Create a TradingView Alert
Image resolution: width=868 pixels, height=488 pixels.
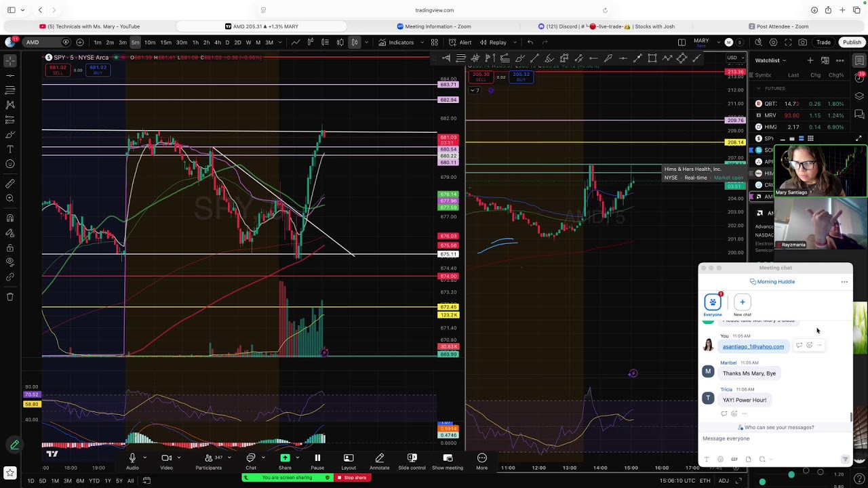point(460,43)
